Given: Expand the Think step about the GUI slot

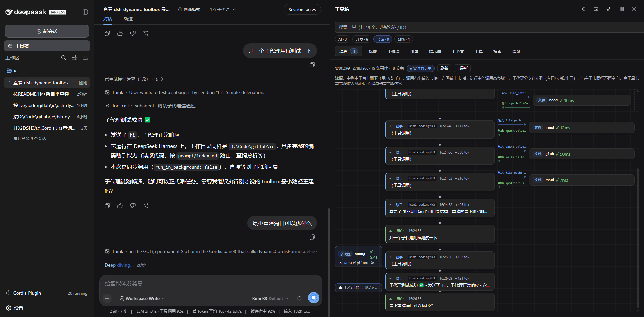Looking at the screenshot, I should (211, 251).
